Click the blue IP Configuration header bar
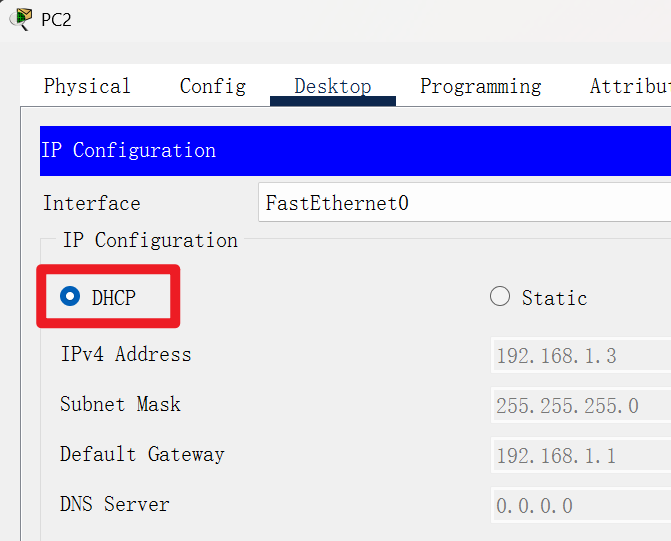This screenshot has height=541, width=671. coord(355,151)
